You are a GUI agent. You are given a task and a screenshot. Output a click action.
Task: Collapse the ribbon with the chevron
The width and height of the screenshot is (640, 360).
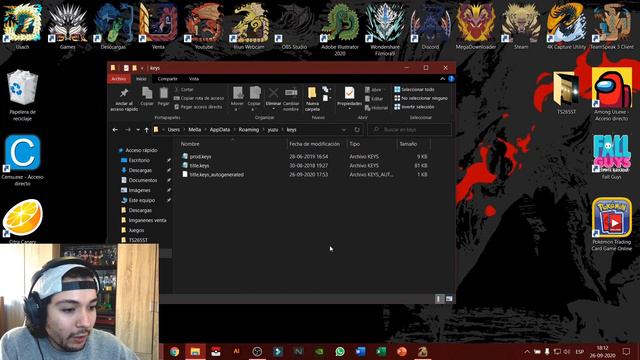tap(442, 79)
